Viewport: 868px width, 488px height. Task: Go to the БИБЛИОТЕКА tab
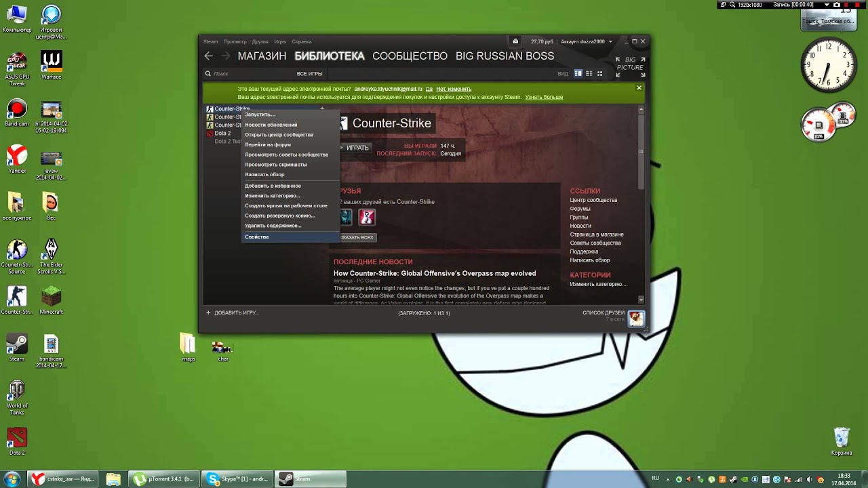point(330,56)
